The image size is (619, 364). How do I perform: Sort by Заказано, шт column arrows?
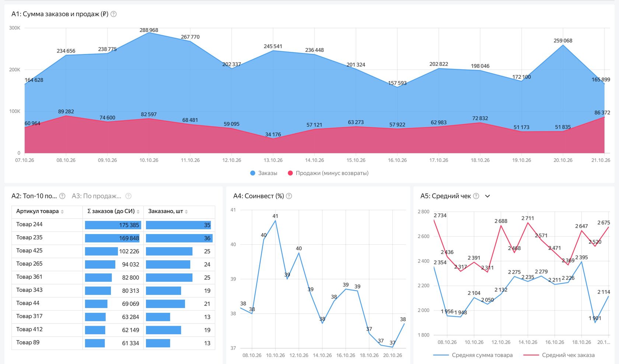[x=186, y=212]
